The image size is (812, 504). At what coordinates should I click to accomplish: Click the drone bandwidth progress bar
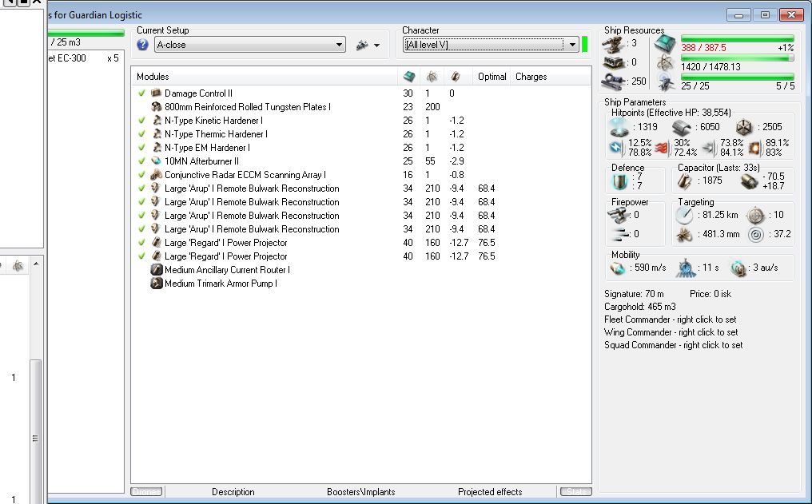(738, 77)
